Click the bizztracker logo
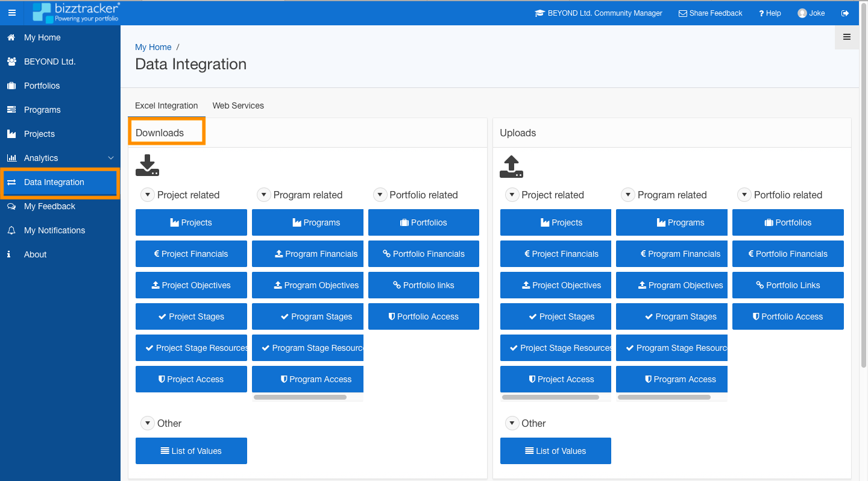Screen dimensions: 868x481 [x=76, y=13]
